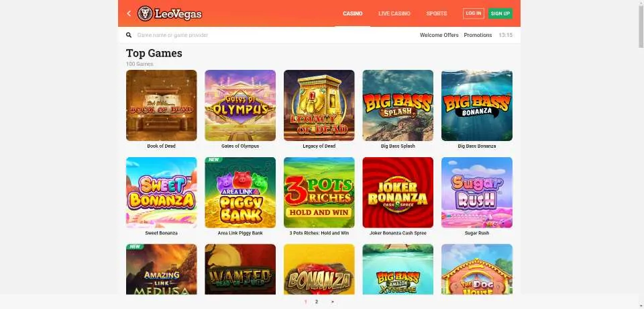644x309 pixels.
Task: Focus the game name search field
Action: click(x=271, y=36)
